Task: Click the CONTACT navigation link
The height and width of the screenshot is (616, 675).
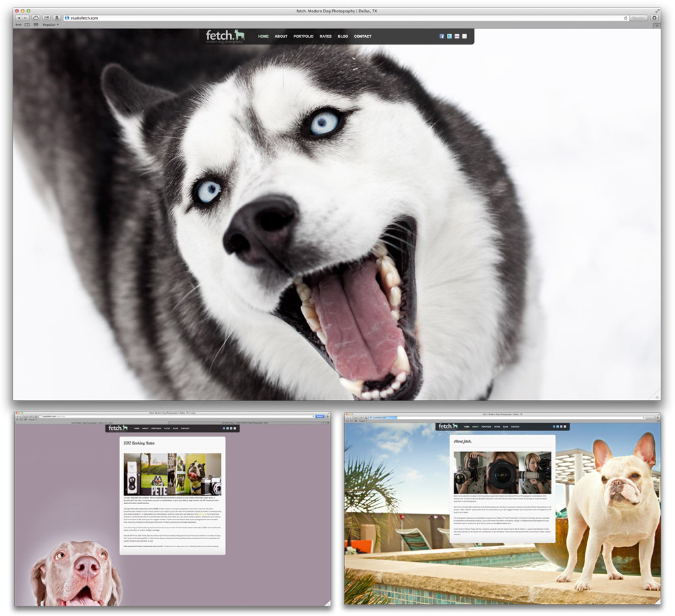Action: tap(362, 36)
